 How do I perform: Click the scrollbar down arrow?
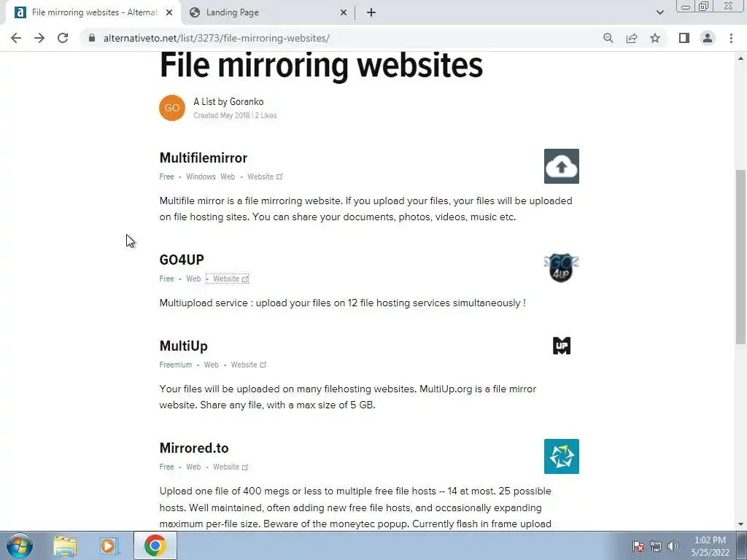coord(740,525)
